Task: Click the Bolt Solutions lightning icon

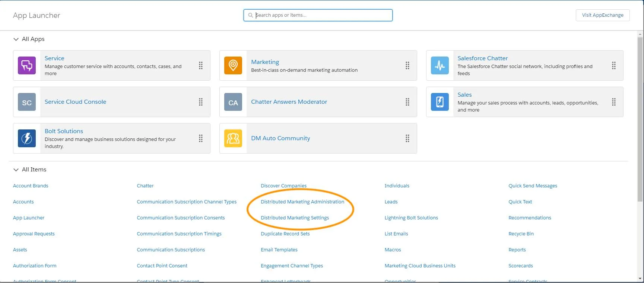Action: pos(27,138)
